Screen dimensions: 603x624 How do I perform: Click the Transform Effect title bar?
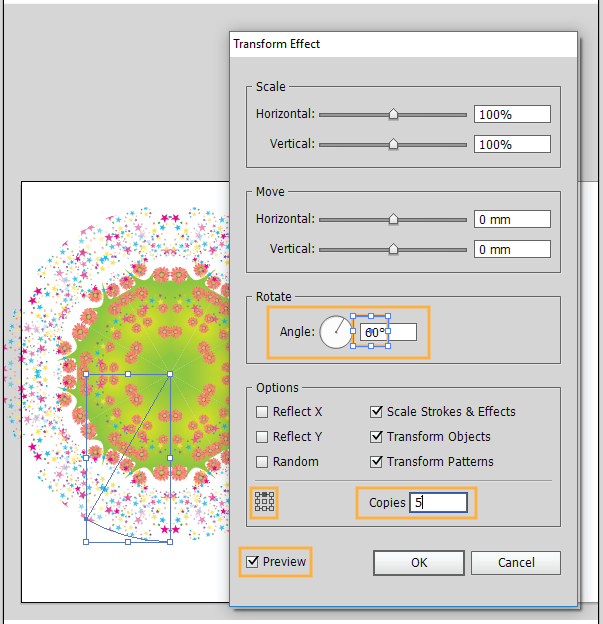403,44
